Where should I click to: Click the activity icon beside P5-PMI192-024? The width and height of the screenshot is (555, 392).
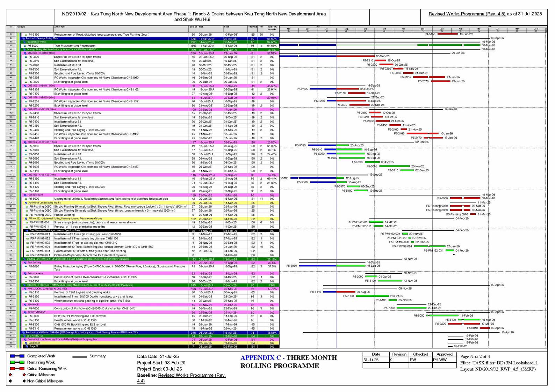(28, 247)
